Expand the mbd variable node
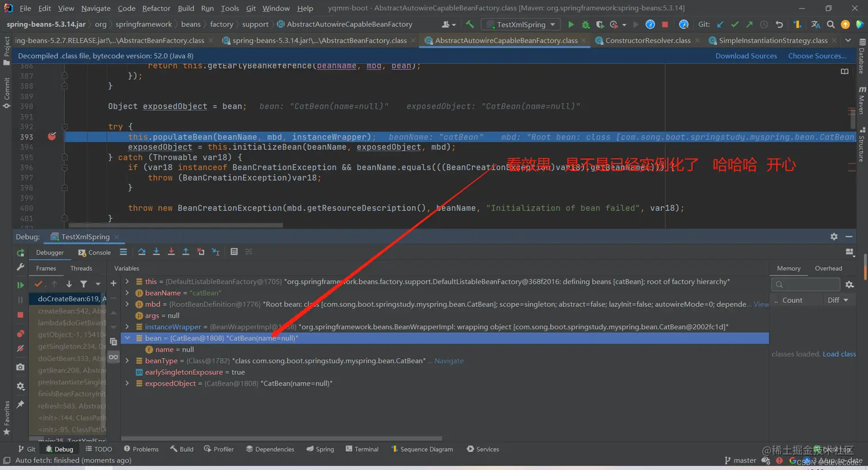Viewport: 868px width, 470px height. coord(127,304)
